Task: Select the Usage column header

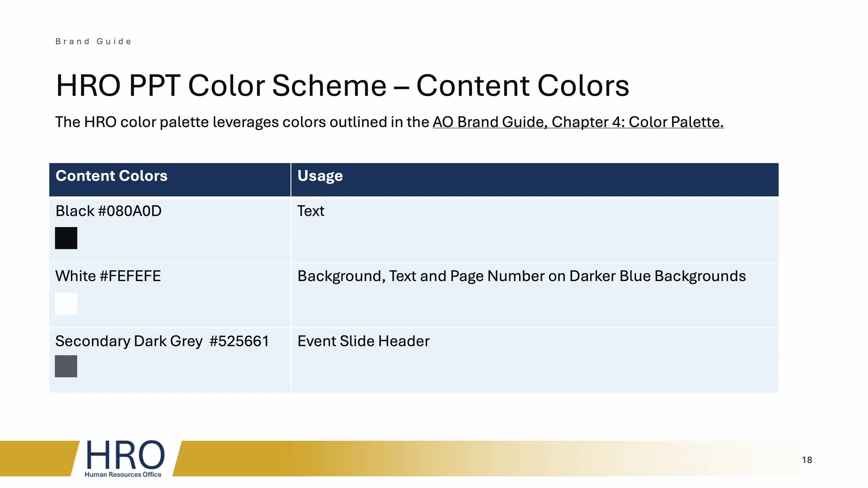Action: point(535,179)
